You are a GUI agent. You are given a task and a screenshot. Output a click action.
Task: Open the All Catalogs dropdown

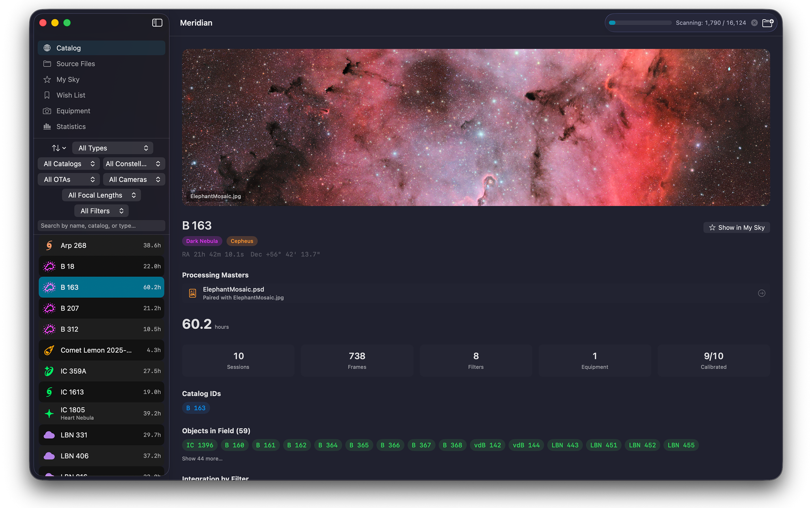click(x=69, y=164)
